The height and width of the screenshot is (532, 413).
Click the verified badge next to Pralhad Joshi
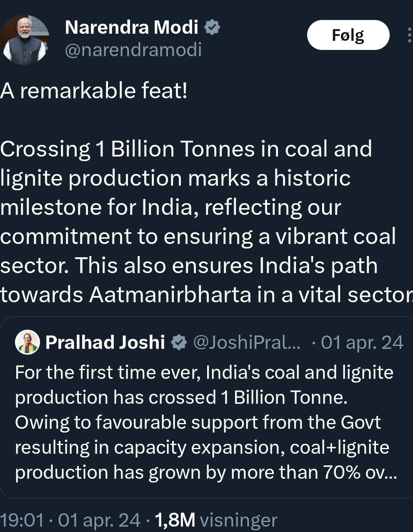click(x=179, y=343)
